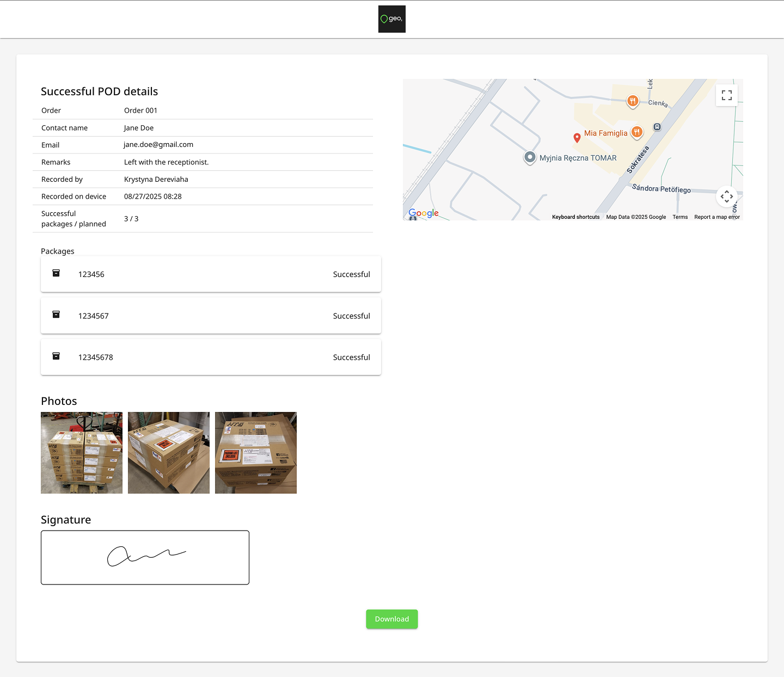784x677 pixels.
Task: Click the geo logo in header
Action: click(392, 19)
